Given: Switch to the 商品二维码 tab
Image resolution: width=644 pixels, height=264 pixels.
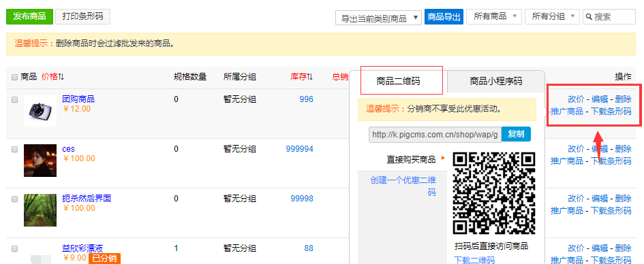Looking at the screenshot, I should click(x=398, y=81).
